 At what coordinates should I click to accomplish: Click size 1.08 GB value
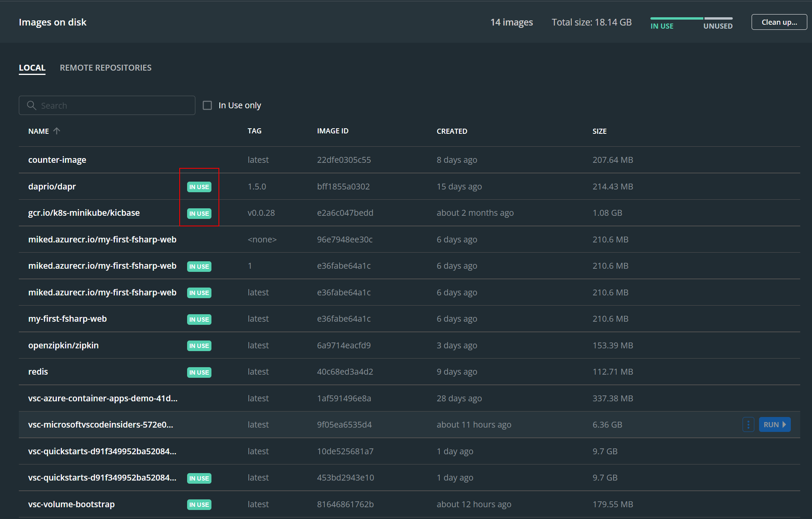click(607, 213)
